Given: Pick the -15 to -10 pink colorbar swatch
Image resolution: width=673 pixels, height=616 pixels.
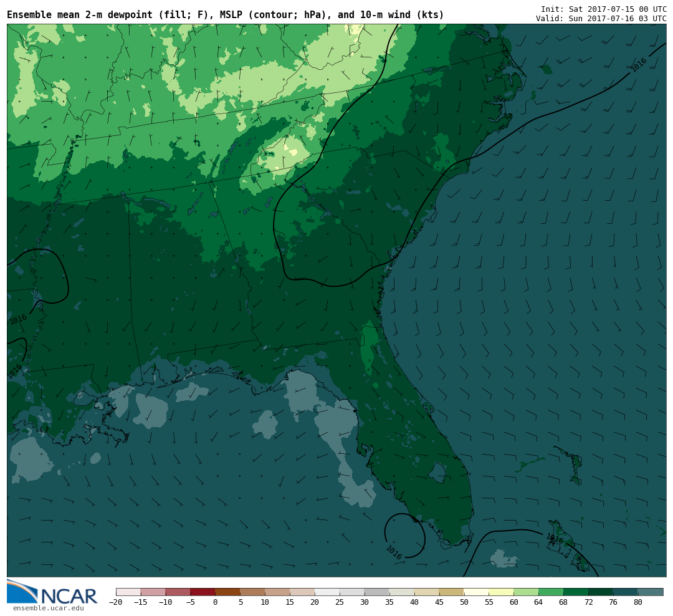Looking at the screenshot, I should click(x=153, y=592).
